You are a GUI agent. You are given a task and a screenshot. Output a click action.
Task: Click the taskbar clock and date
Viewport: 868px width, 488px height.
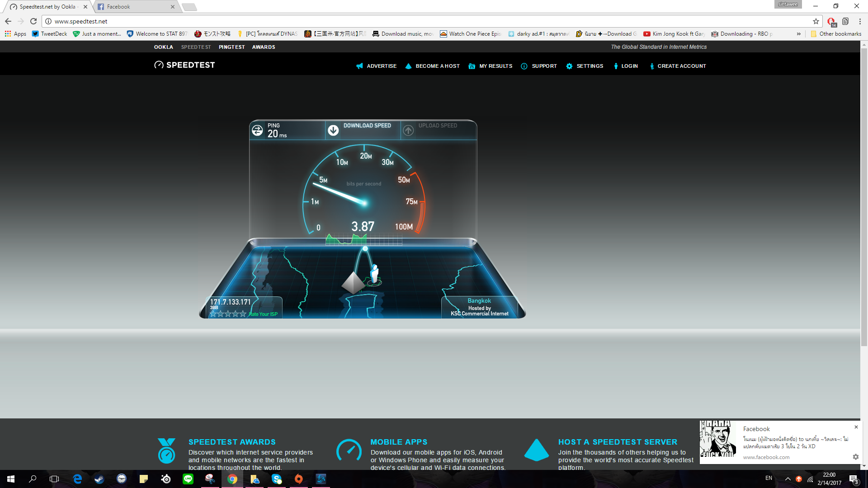[x=829, y=479]
